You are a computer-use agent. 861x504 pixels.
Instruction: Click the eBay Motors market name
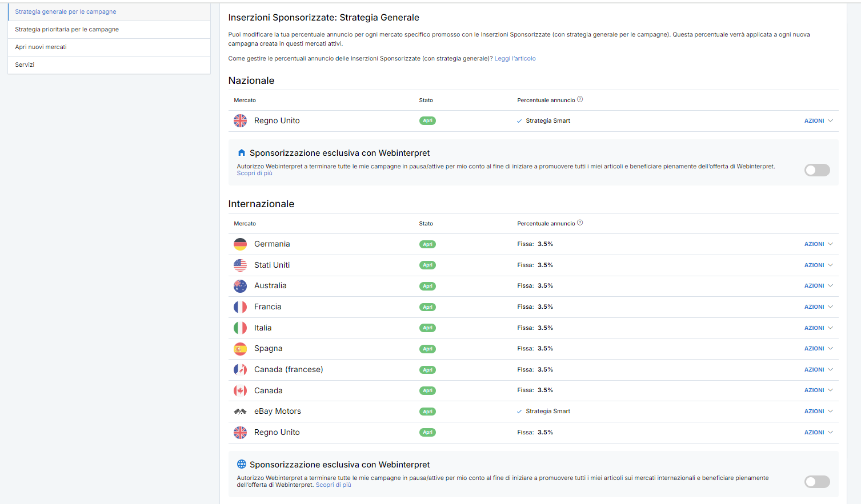[278, 412]
